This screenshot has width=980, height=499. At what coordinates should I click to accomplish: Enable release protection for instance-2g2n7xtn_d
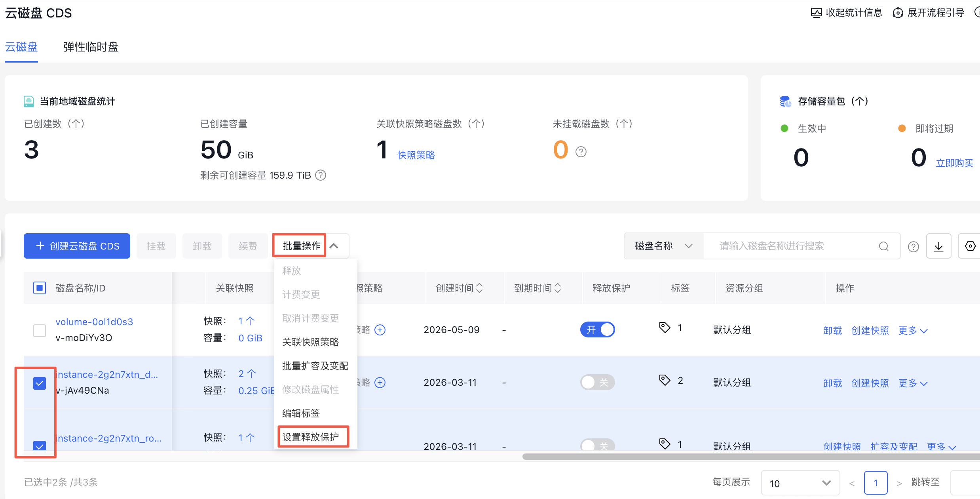[597, 382]
